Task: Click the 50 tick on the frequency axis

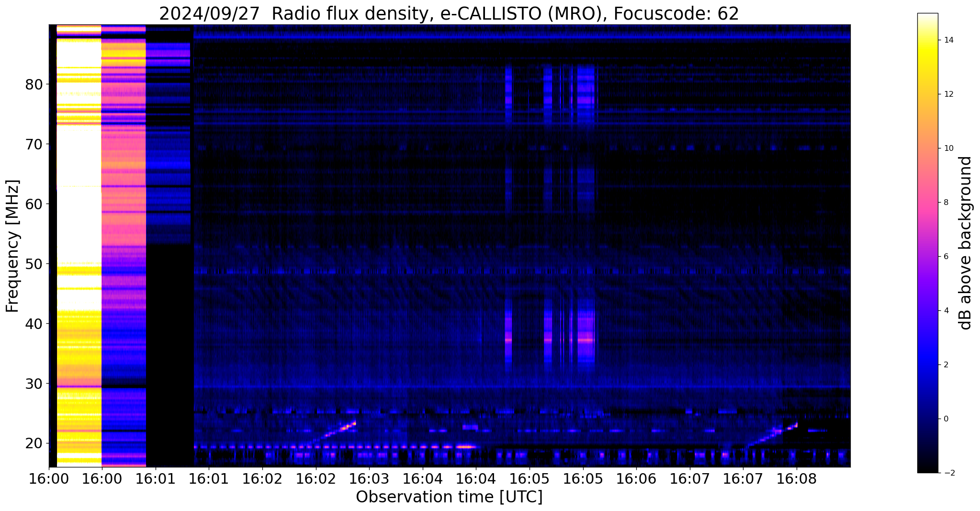Action: click(x=34, y=264)
